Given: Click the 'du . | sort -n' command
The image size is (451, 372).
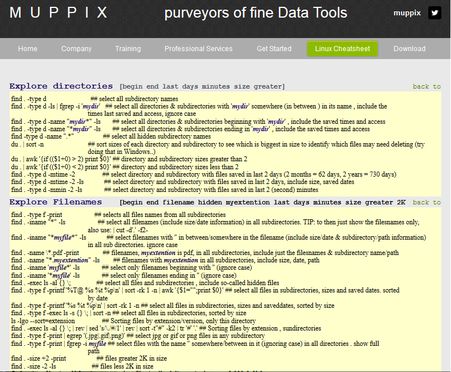Looking at the screenshot, I should click(27, 144).
